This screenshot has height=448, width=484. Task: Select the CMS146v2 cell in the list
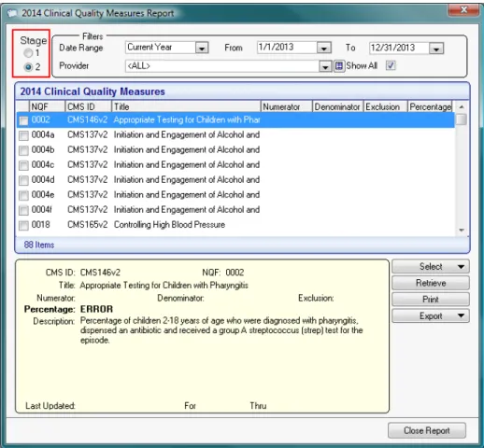(88, 119)
